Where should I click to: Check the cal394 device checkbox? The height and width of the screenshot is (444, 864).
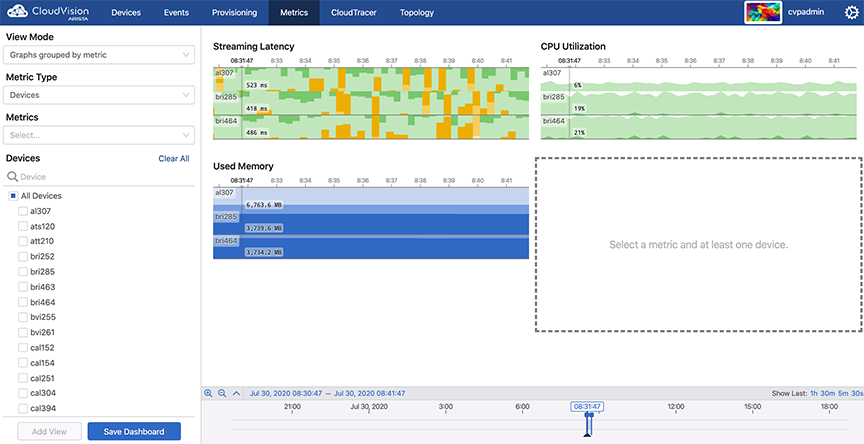pos(23,409)
